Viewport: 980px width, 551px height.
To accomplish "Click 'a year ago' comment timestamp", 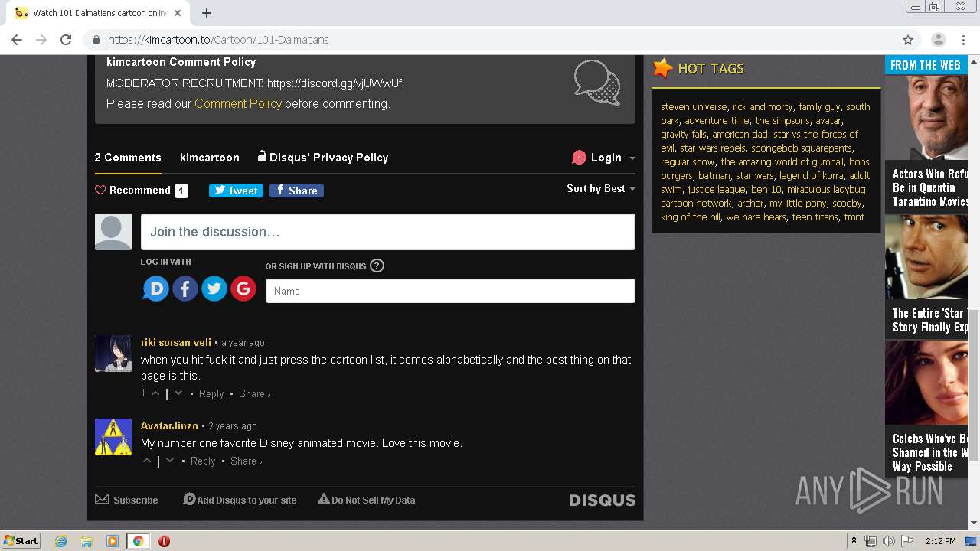I will [x=243, y=343].
